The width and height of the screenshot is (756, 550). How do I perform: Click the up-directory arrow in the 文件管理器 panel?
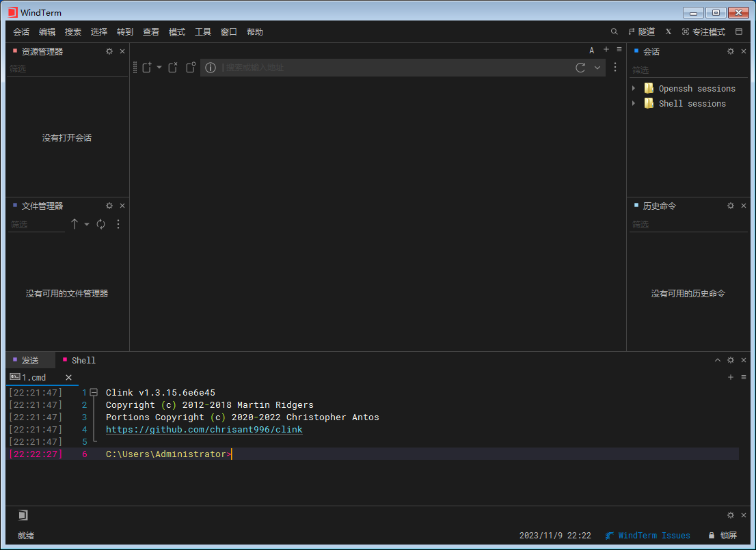point(75,224)
